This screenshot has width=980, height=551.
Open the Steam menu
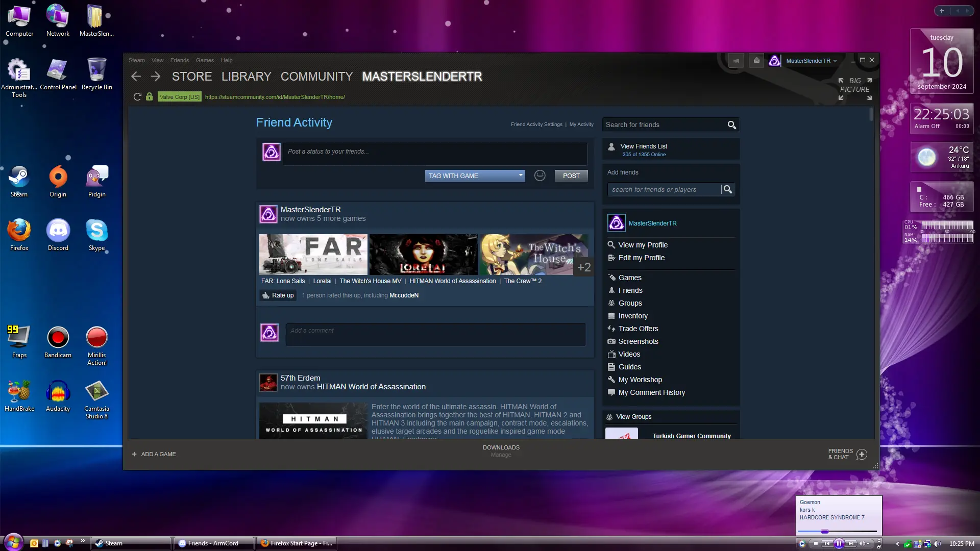(136, 61)
